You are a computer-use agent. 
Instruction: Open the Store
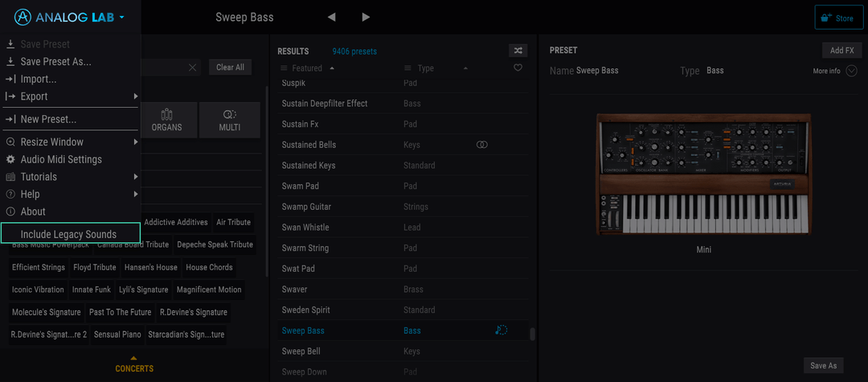click(838, 18)
